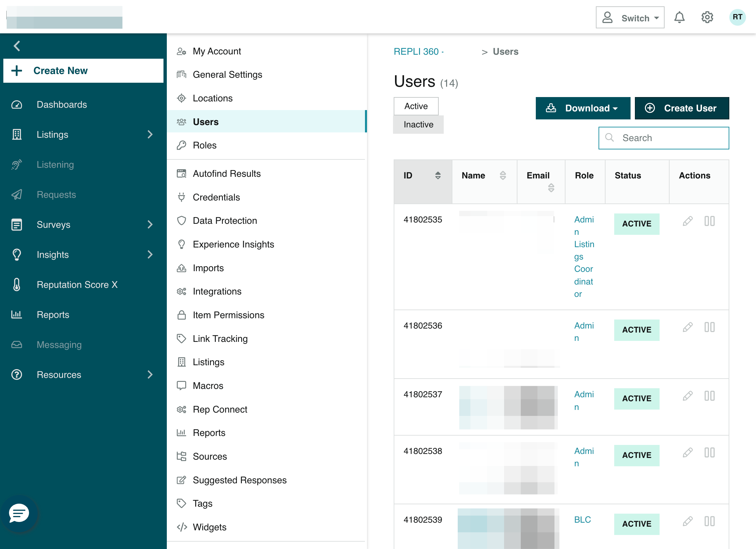Expand the Listings sidebar submenu

coord(150,134)
